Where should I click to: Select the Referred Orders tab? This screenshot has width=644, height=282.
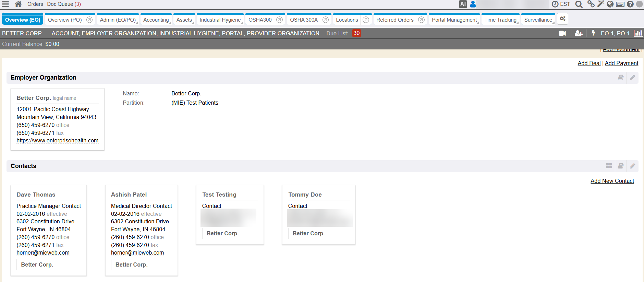(394, 20)
